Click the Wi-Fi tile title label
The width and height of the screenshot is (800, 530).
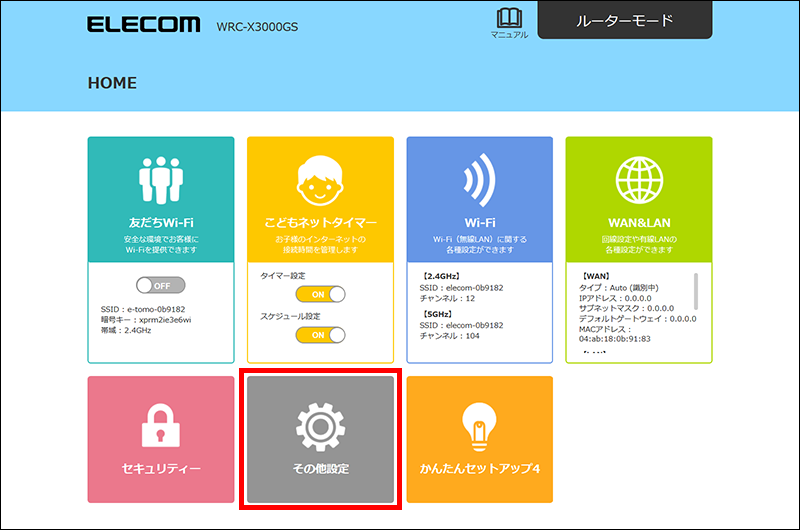click(480, 222)
